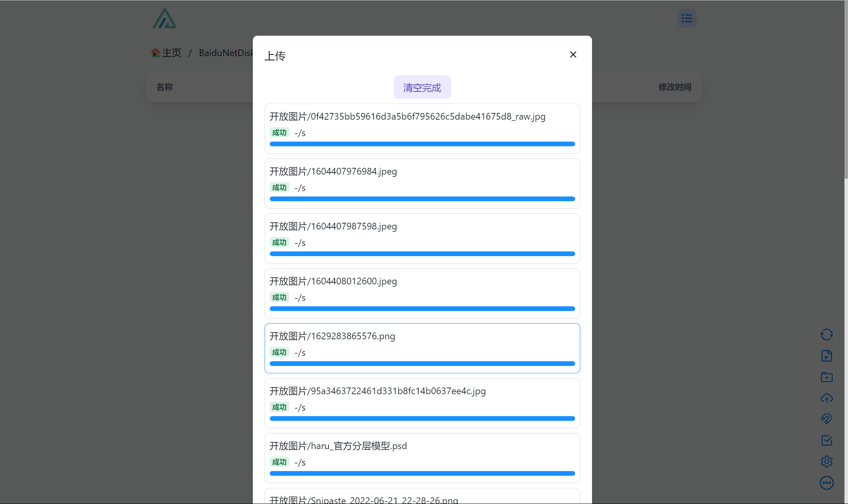Select the 1629283865576.png filename
Image resolution: width=848 pixels, height=504 pixels.
click(332, 336)
